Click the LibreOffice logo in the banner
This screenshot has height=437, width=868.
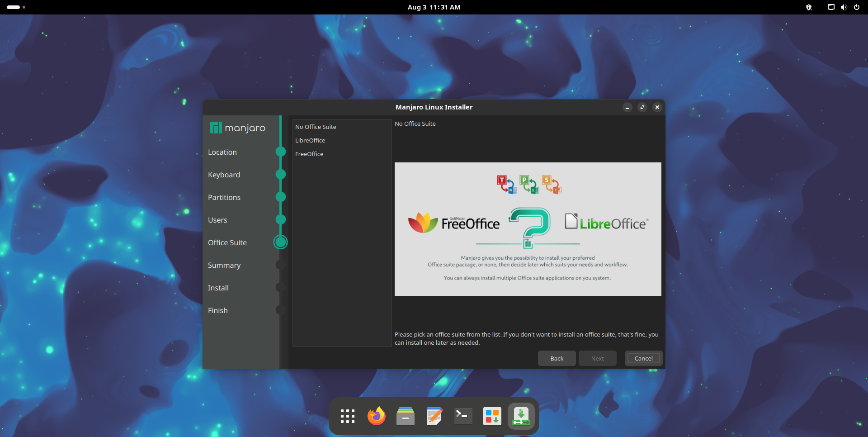[x=607, y=222]
